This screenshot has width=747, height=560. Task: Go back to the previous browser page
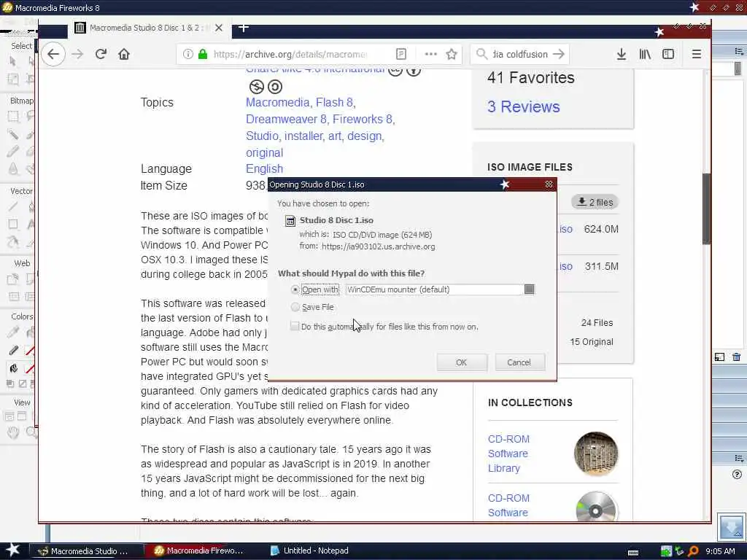[x=53, y=54]
